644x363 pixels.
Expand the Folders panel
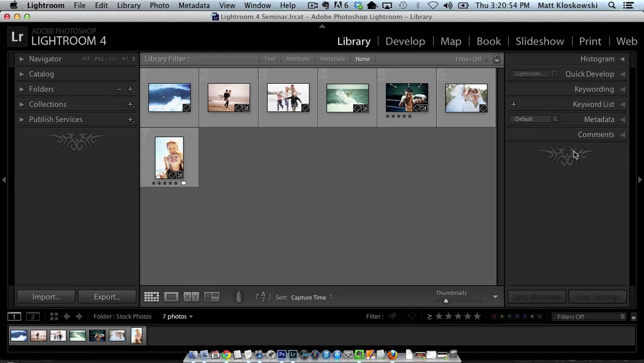click(21, 89)
